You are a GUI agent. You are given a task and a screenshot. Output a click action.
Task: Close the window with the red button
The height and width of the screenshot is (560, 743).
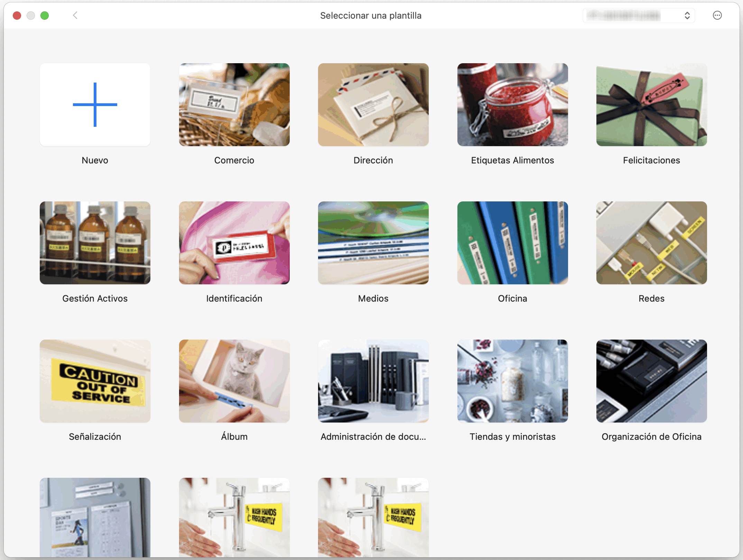click(17, 16)
